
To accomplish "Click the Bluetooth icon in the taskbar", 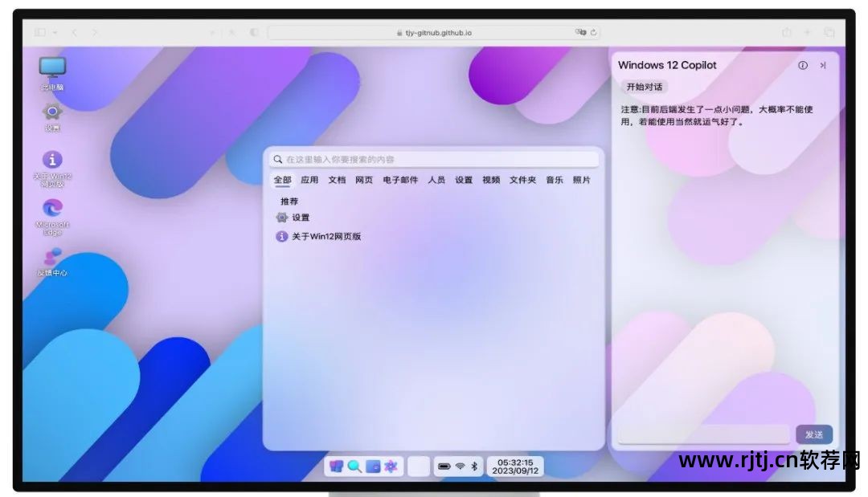I will tap(474, 466).
